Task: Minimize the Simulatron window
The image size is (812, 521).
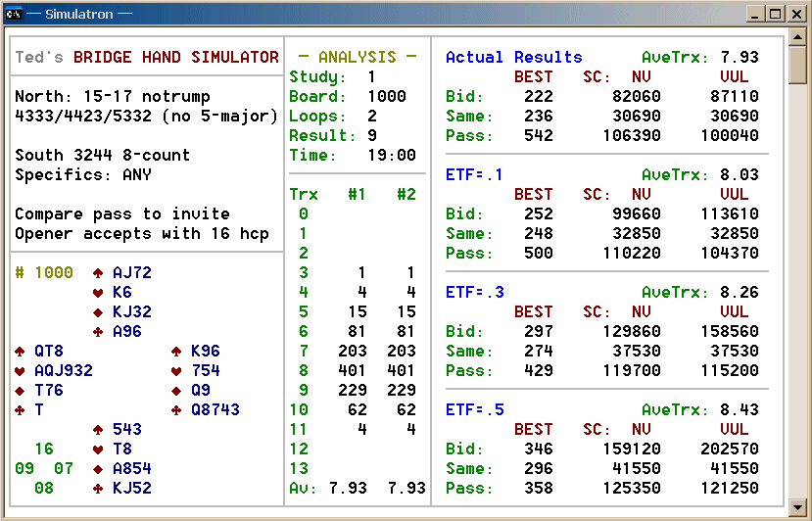Action: (755, 14)
